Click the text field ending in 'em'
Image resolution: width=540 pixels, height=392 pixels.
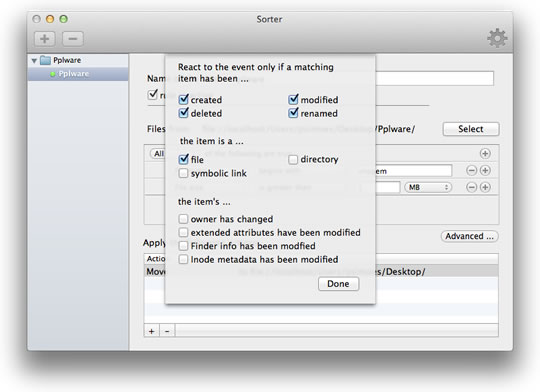click(x=413, y=171)
